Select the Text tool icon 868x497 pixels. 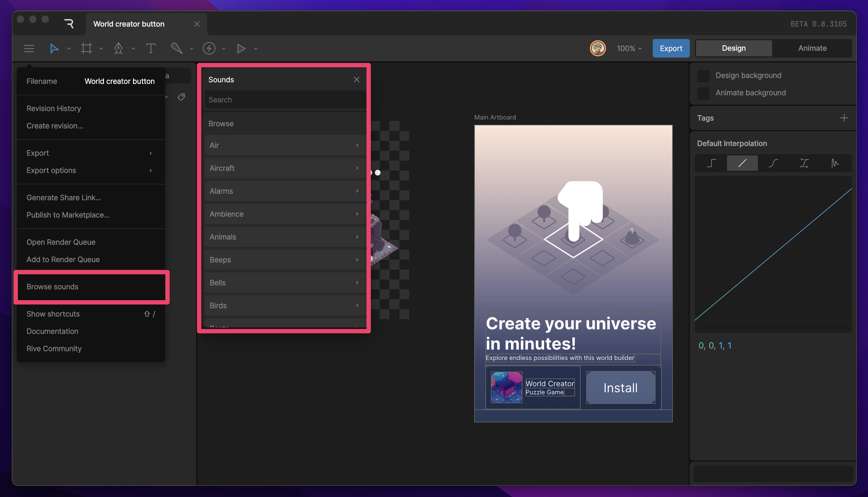[x=150, y=48]
